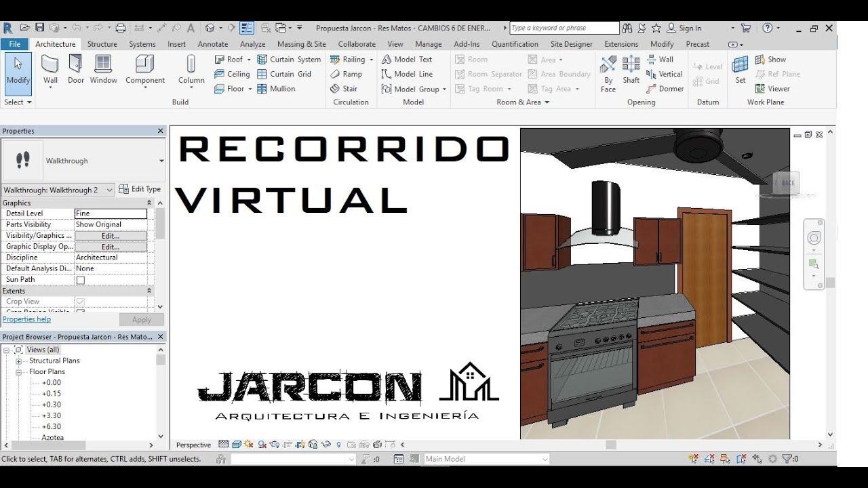Select the Dormer opening tool

coord(665,89)
